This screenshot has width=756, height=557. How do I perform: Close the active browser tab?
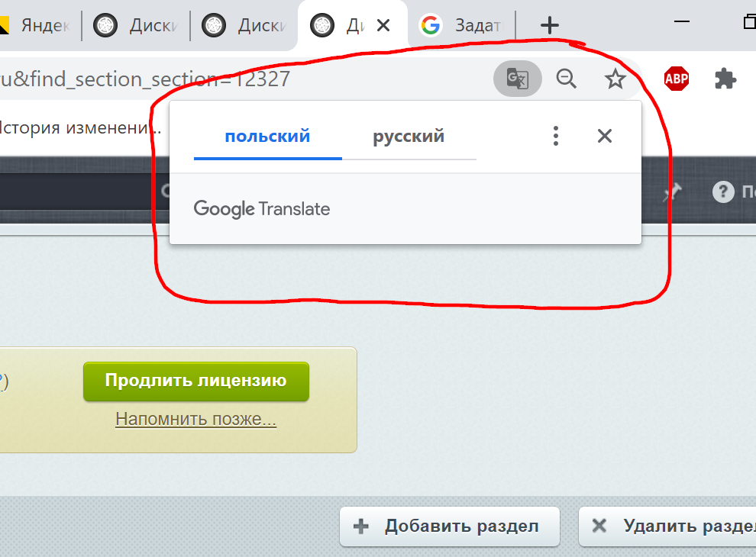[383, 25]
